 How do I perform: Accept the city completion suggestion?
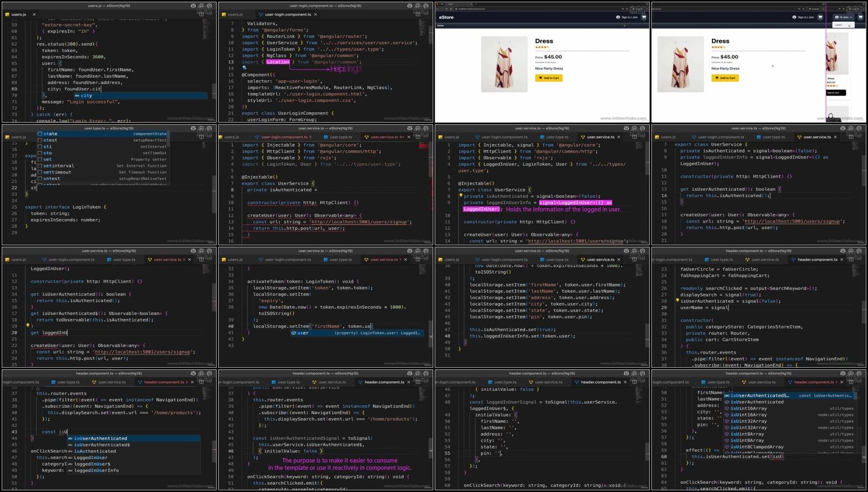(x=87, y=96)
